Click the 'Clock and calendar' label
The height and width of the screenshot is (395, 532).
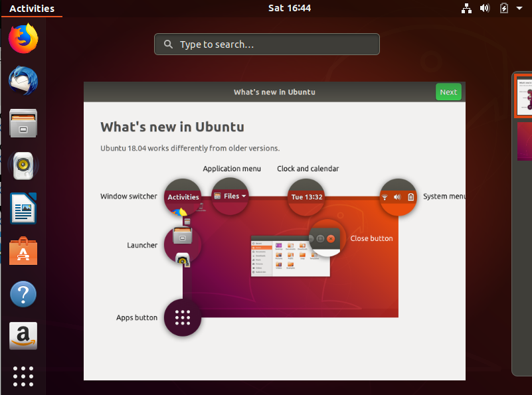(308, 169)
